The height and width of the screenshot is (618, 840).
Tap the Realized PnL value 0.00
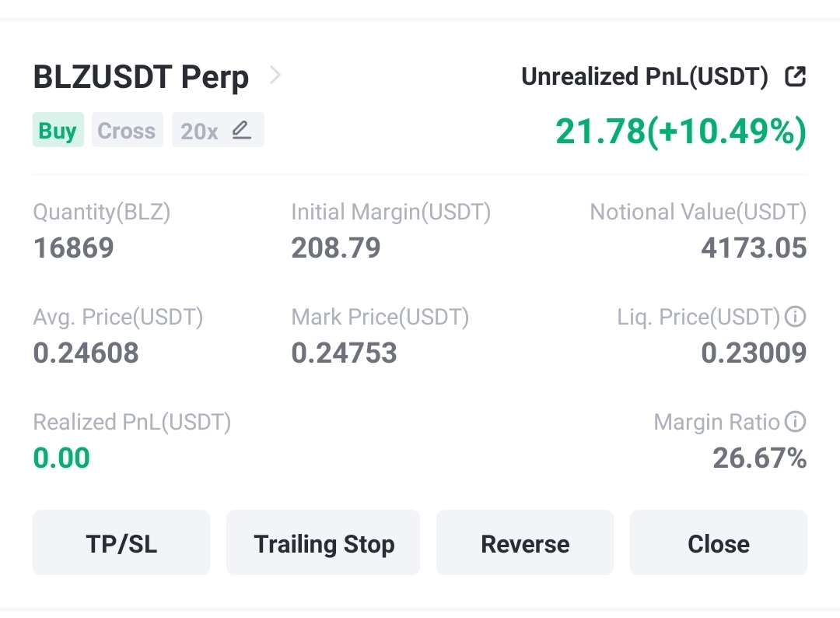(61, 458)
